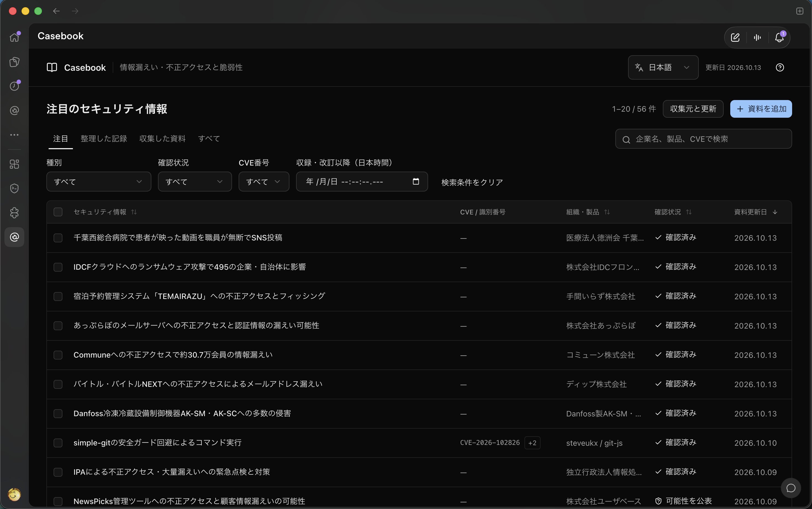Sort by 確認状況 column arrows
812x509 pixels.
coord(689,212)
